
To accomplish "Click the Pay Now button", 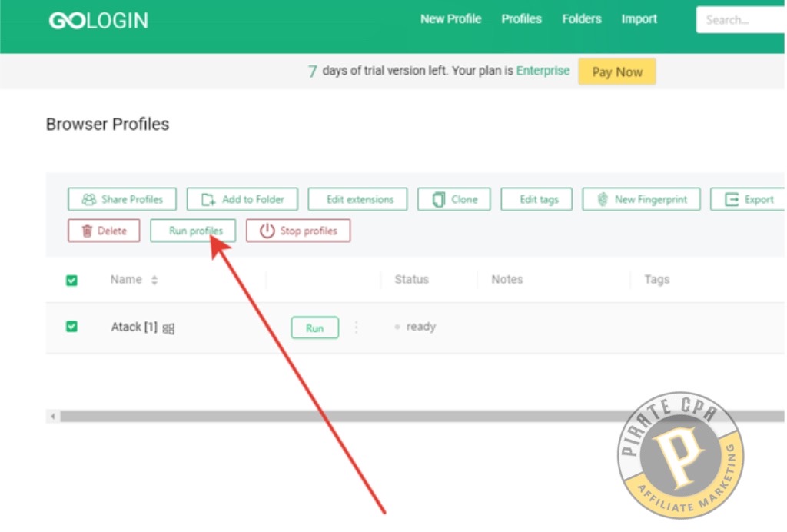I will pyautogui.click(x=617, y=71).
